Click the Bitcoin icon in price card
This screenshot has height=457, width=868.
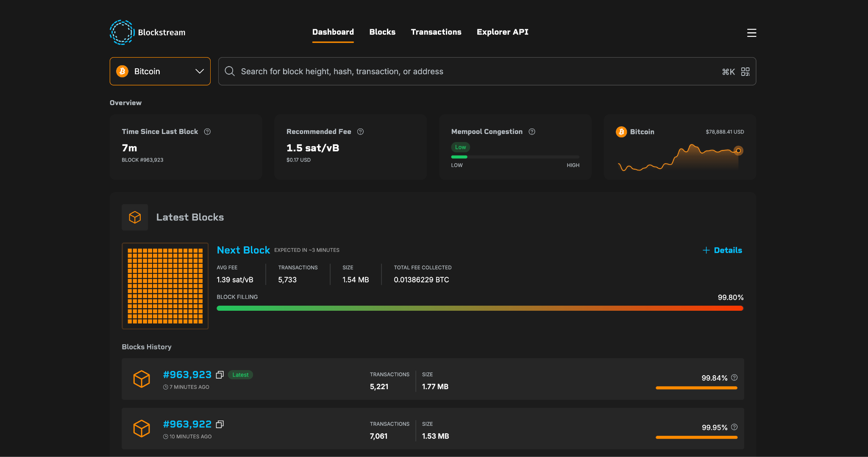pos(621,132)
